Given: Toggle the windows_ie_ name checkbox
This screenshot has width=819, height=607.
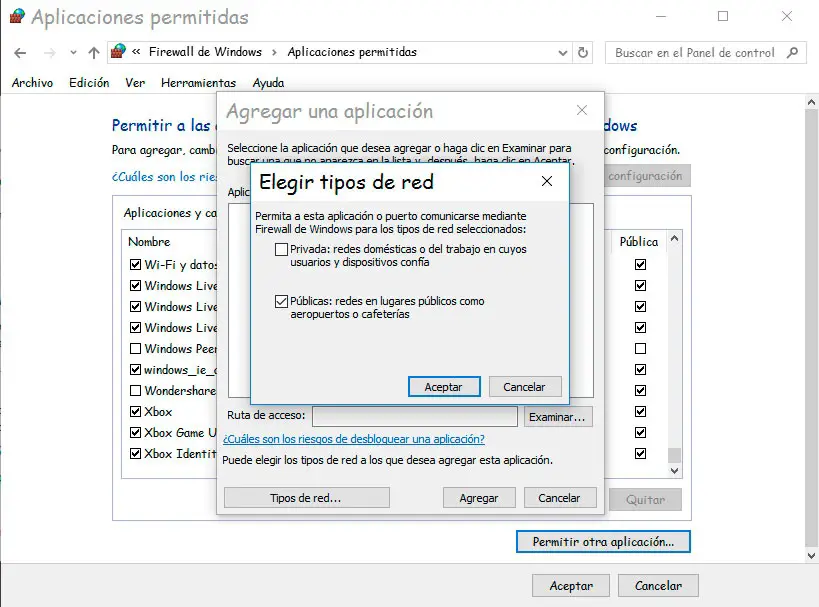Looking at the screenshot, I should point(135,369).
